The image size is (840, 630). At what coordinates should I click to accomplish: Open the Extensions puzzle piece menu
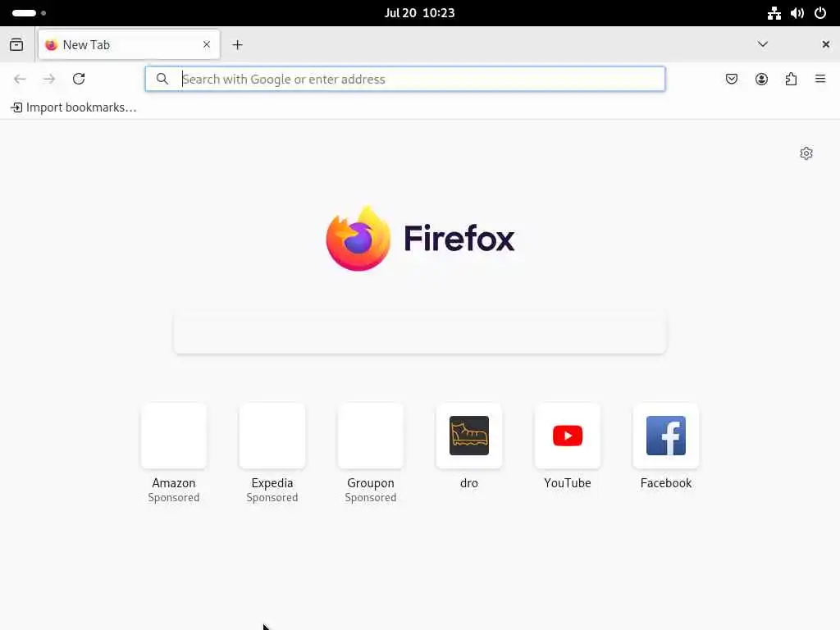[791, 79]
